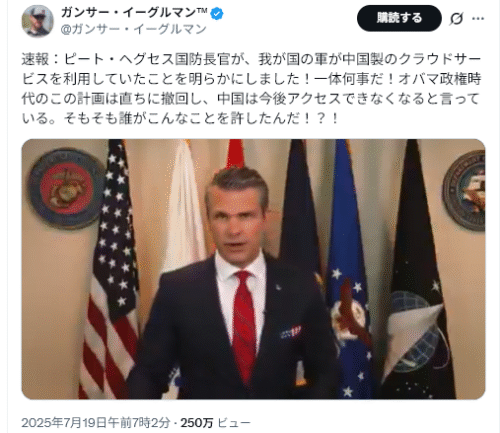Click the Marine Corps emblem in video

coord(66,188)
